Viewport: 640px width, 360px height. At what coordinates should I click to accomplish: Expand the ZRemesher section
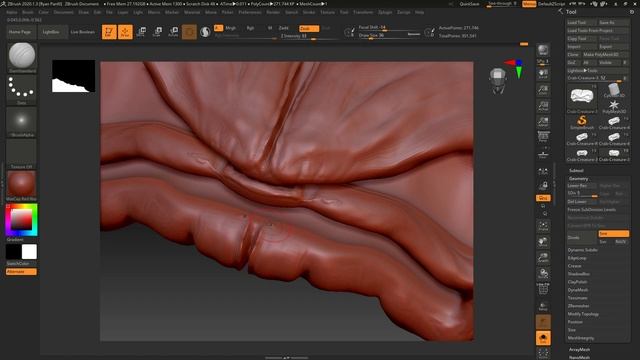[578, 306]
